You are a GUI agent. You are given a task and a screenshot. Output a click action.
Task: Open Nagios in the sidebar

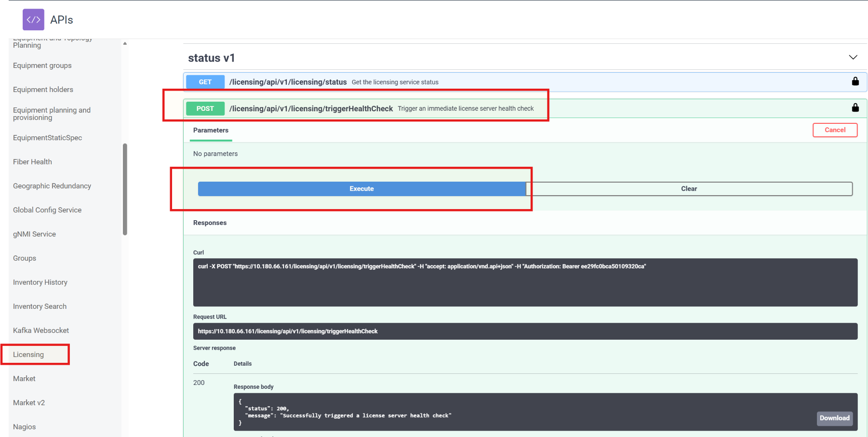point(24,427)
